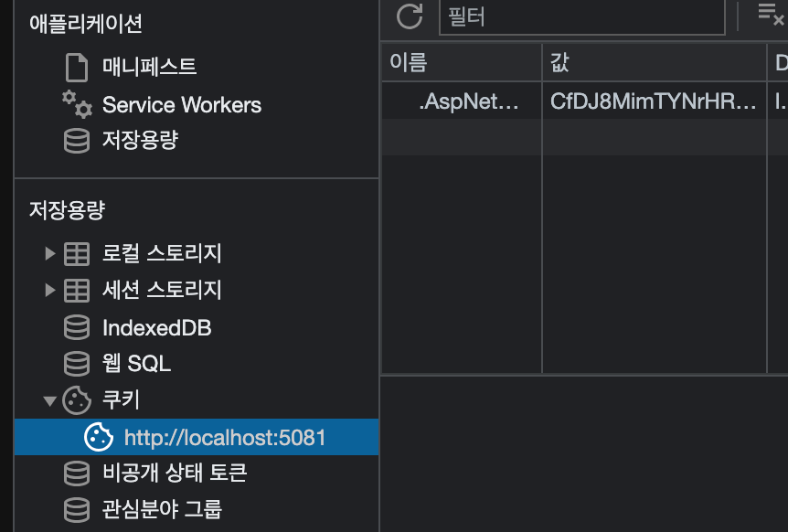
Task: Expand the 로컬 스토리지 tree arrow
Action: [49, 253]
